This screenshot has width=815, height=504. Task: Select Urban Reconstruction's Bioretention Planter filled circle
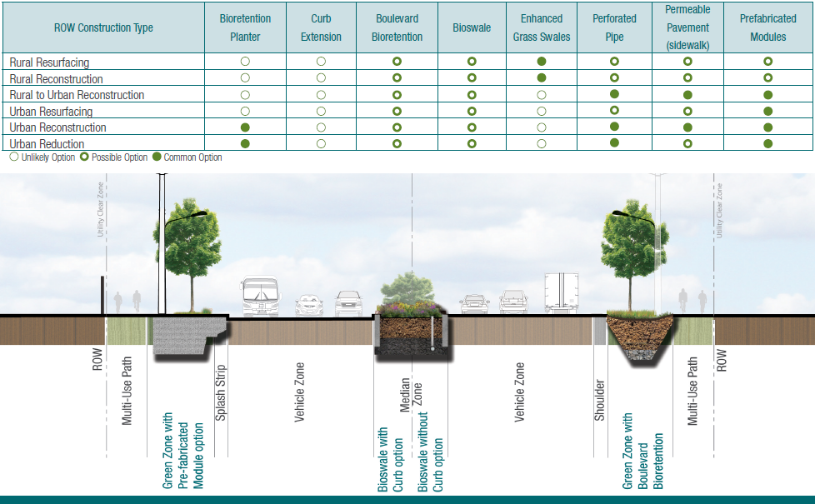[245, 127]
